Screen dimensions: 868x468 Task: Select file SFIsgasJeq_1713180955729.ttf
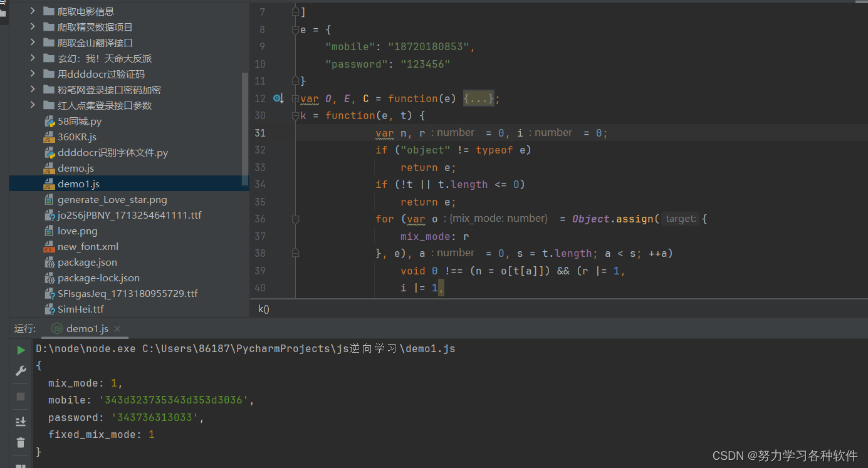click(128, 293)
